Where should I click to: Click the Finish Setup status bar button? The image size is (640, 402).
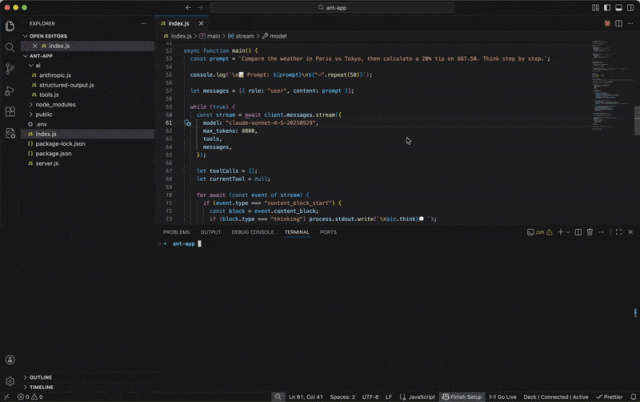(x=461, y=397)
